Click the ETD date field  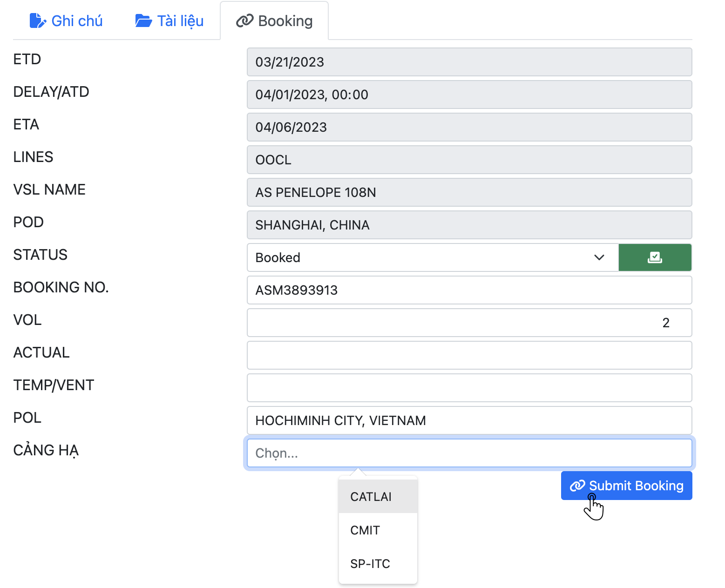point(469,62)
